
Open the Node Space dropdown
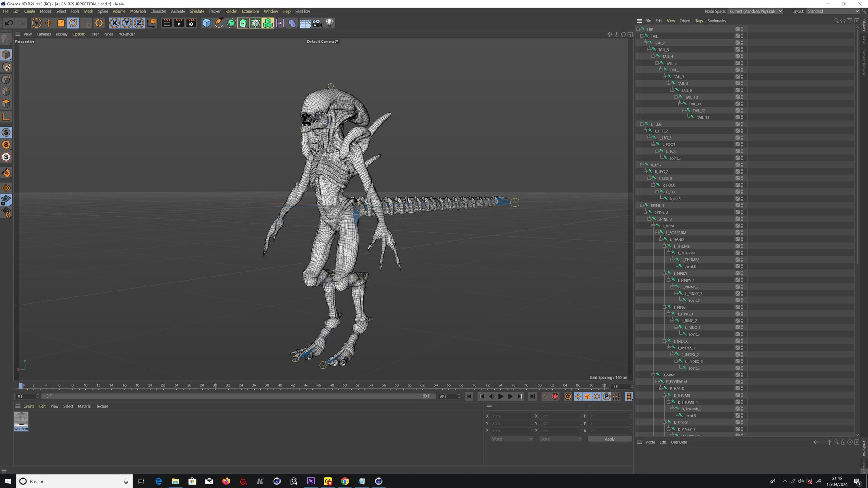(755, 11)
